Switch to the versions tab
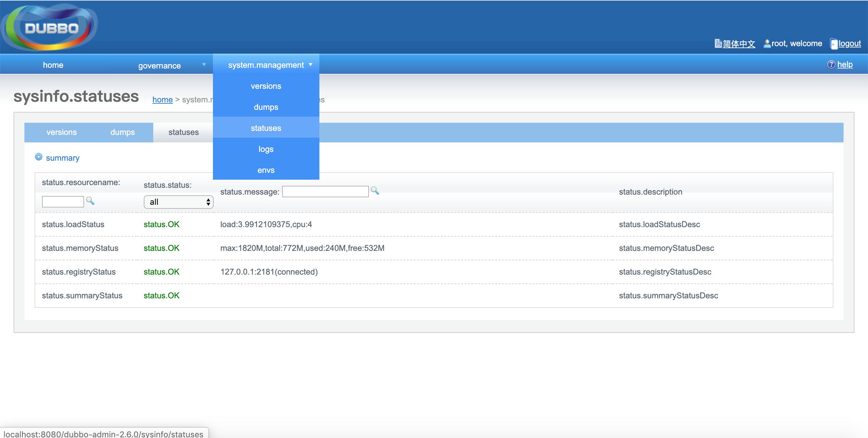Screen dimensions: 868x438 click(x=61, y=132)
